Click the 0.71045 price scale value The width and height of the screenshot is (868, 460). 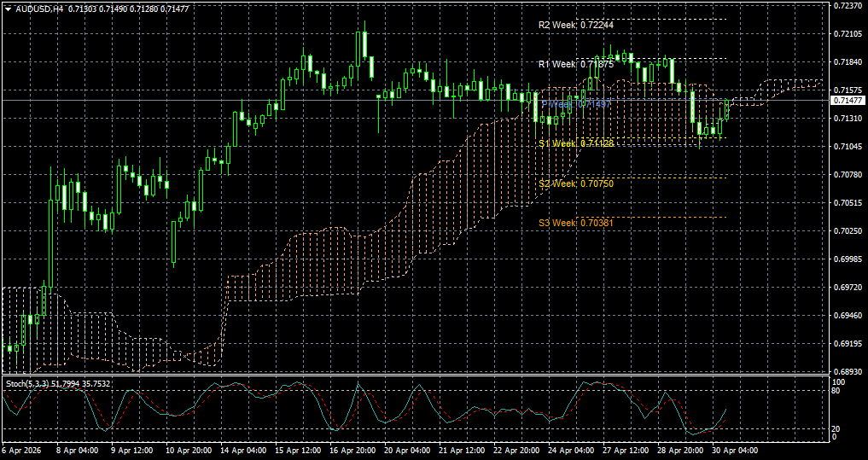pos(848,147)
